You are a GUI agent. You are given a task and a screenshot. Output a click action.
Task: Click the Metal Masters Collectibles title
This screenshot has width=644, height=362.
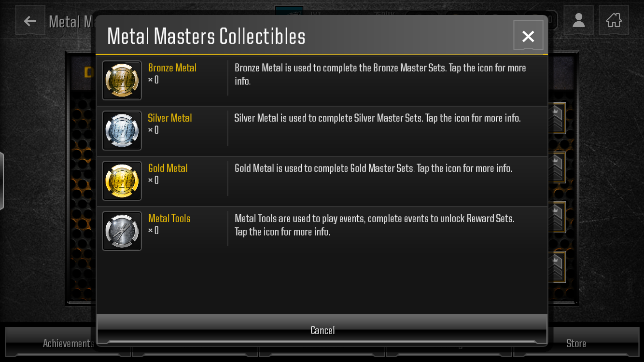click(206, 37)
